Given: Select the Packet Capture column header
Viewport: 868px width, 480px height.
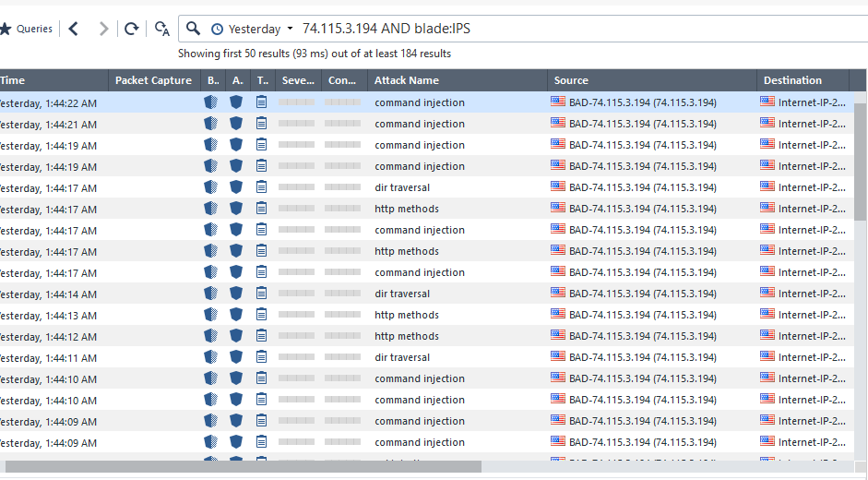Looking at the screenshot, I should point(153,80).
